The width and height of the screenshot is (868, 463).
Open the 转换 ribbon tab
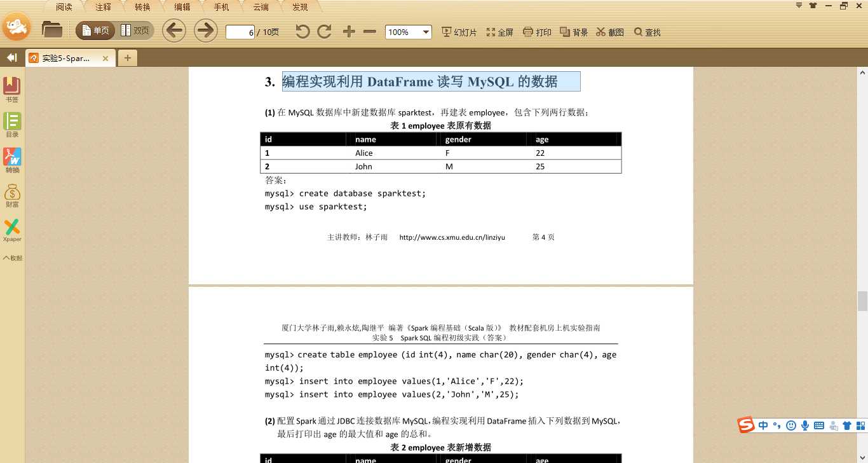pos(143,7)
